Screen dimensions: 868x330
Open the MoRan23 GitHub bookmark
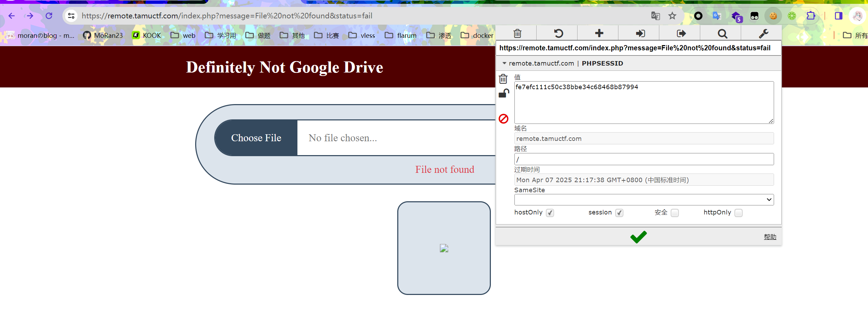[103, 35]
